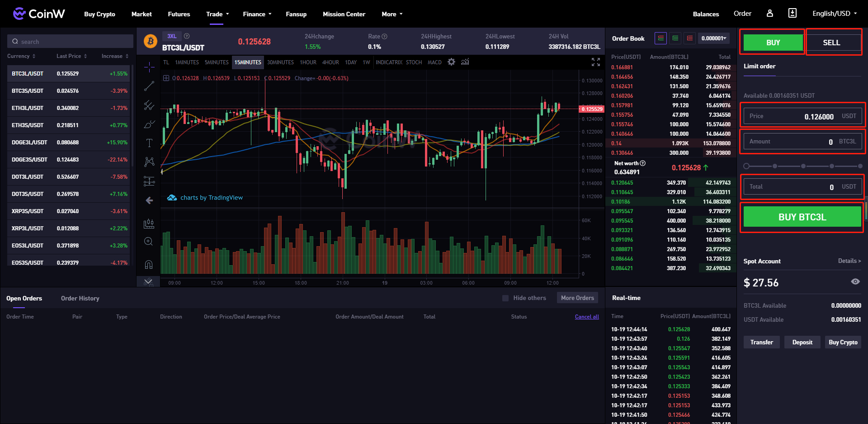Image resolution: width=868 pixels, height=424 pixels.
Task: Enter fullscreen chart mode
Action: click(x=596, y=62)
